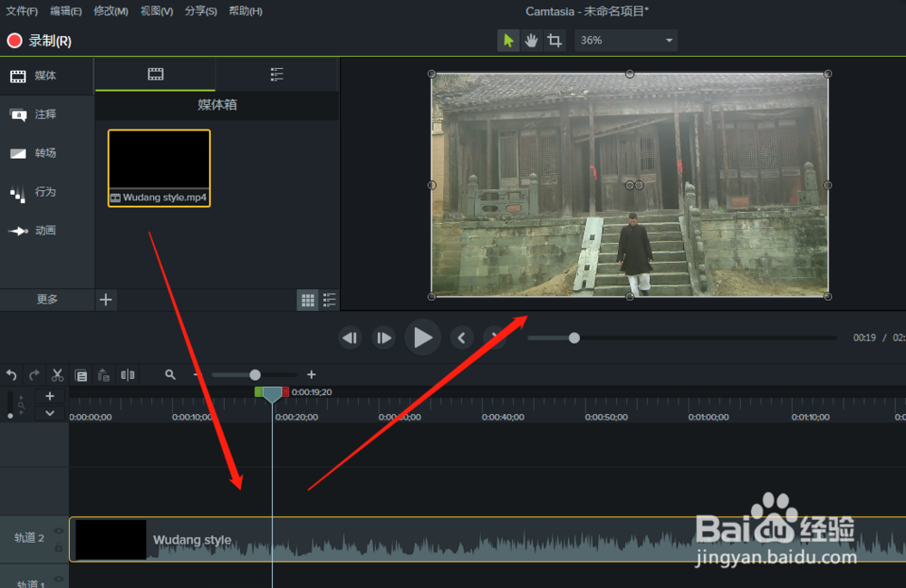Open the 分享 (Share) menu
906x588 pixels.
201,10
